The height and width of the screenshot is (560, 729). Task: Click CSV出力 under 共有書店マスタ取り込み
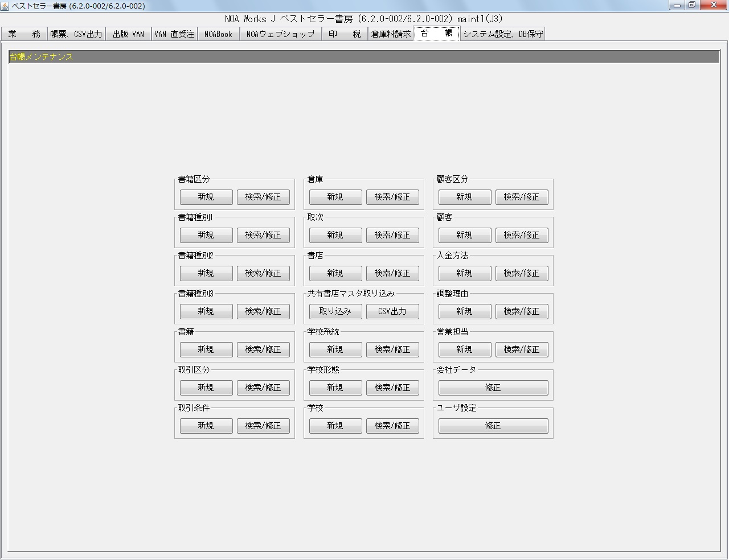click(x=392, y=311)
